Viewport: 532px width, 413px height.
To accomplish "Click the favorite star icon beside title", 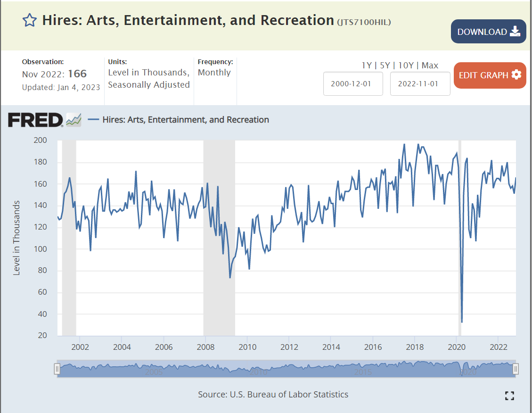I will click(x=30, y=20).
